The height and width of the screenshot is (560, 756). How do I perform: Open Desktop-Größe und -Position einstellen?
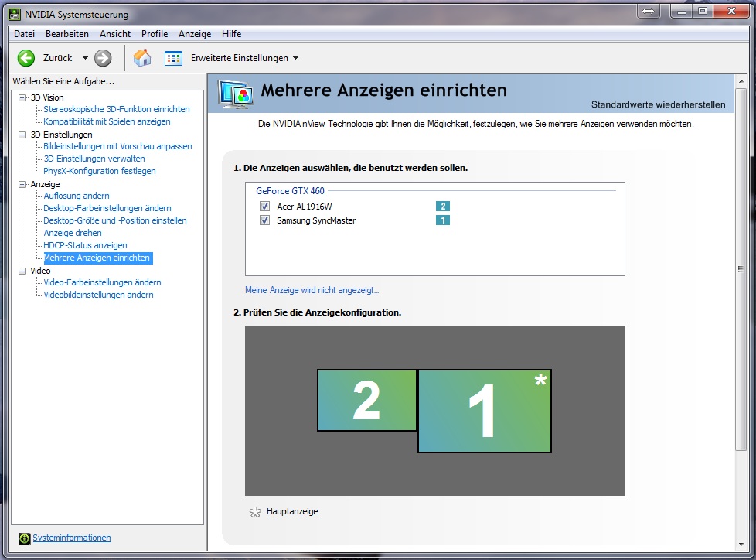114,220
